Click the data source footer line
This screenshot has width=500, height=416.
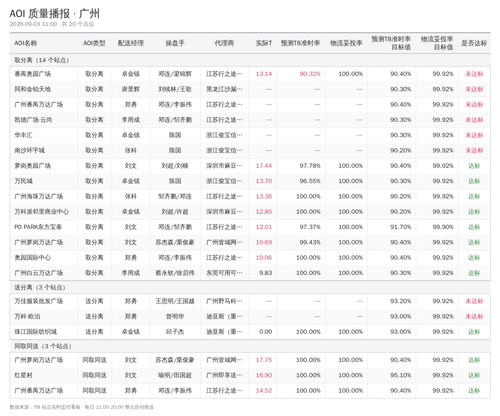(82, 407)
